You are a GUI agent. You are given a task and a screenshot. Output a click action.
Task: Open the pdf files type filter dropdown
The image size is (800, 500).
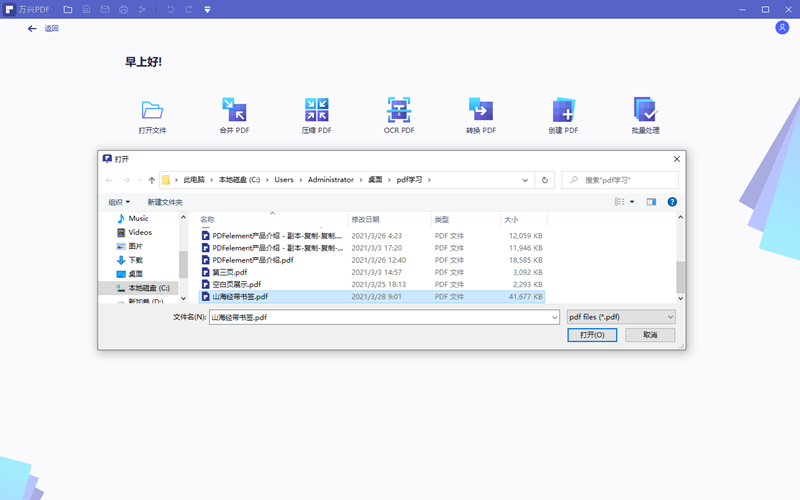[x=621, y=317]
